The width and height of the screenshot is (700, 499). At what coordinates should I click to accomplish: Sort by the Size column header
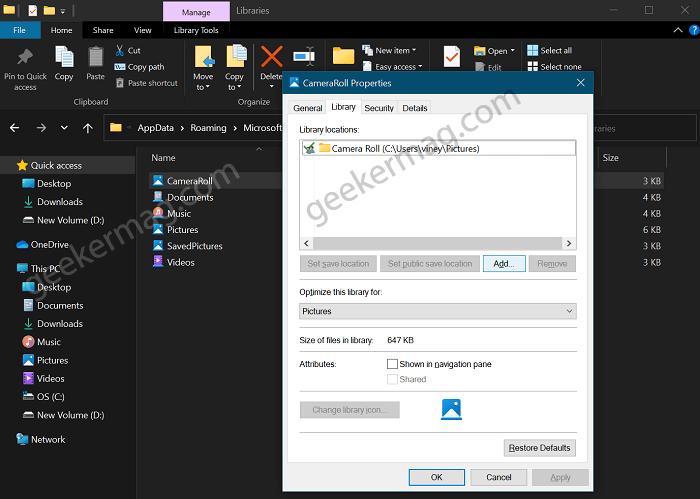(x=610, y=158)
